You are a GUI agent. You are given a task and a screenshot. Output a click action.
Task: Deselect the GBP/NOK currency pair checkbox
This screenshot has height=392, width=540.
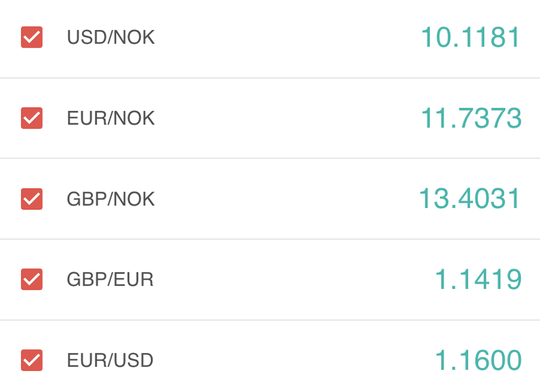coord(32,199)
